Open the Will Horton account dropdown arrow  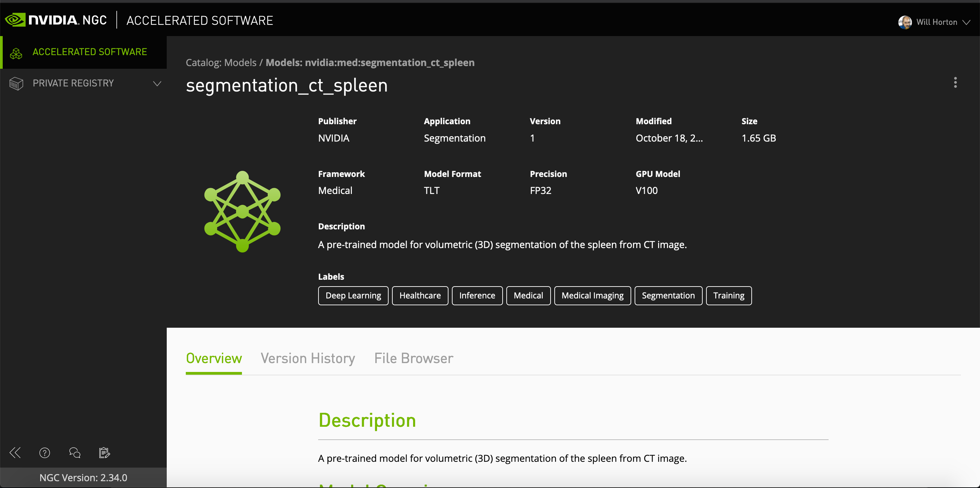(x=966, y=22)
